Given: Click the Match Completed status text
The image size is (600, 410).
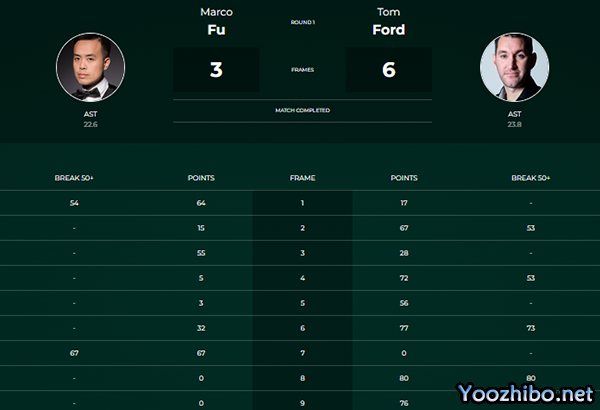Looking at the screenshot, I should tap(302, 110).
